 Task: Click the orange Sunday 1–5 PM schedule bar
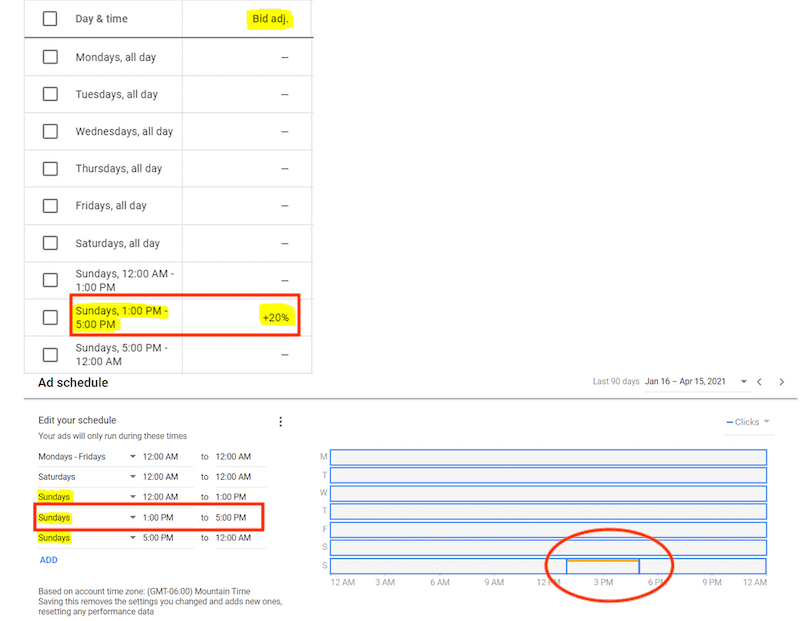pos(603,562)
